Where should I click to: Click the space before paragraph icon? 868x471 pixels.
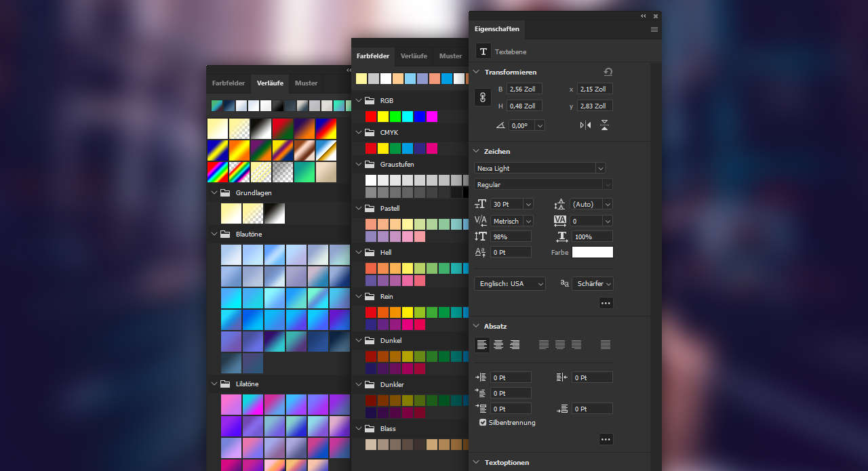[481, 409]
